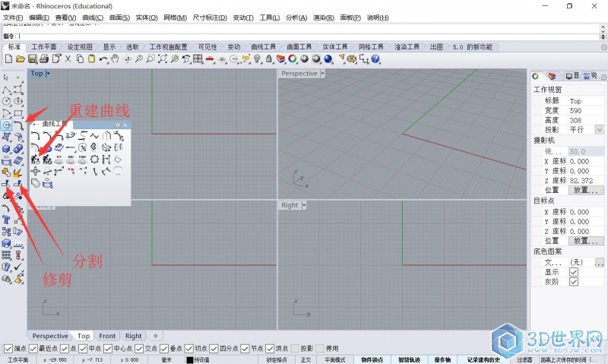Toggle the 中心点 osnap checkbox

tap(108, 349)
